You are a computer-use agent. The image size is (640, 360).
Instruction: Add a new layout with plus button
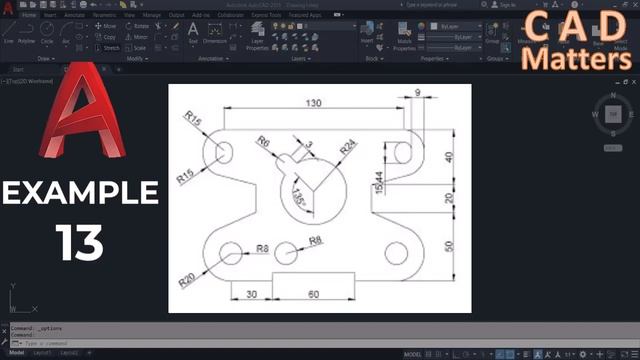89,353
